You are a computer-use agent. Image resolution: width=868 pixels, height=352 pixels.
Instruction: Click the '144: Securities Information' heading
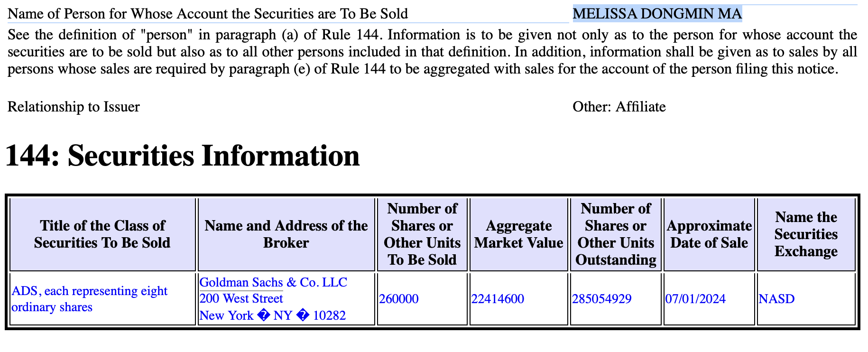[183, 156]
